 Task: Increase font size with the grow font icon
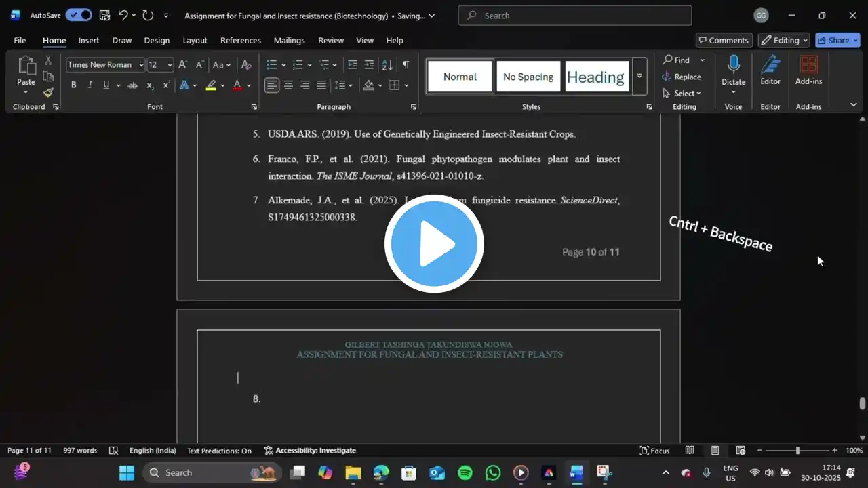184,65
